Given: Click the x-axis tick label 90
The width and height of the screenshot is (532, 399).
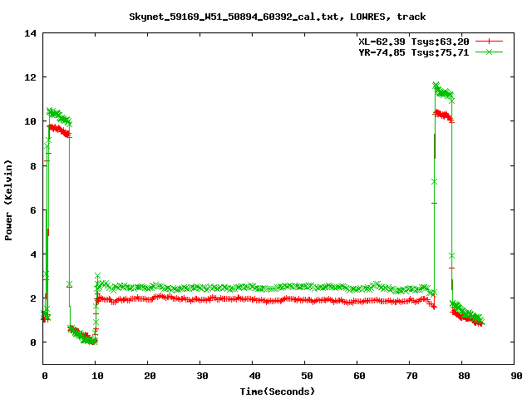Looking at the screenshot, I should 516,376.
